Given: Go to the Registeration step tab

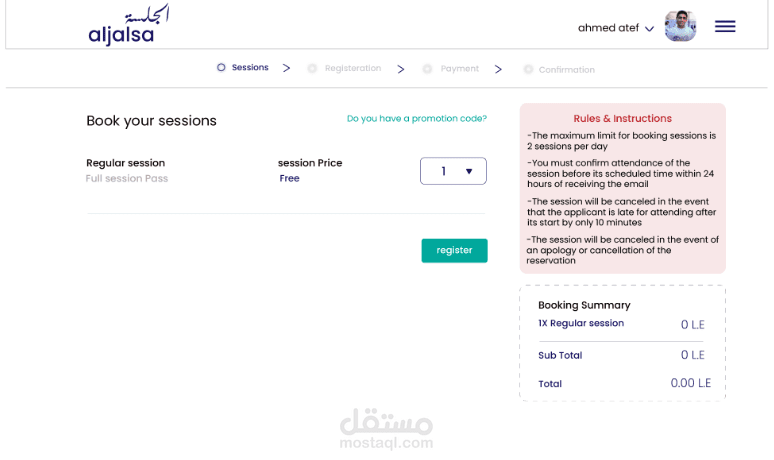Looking at the screenshot, I should [x=352, y=69].
